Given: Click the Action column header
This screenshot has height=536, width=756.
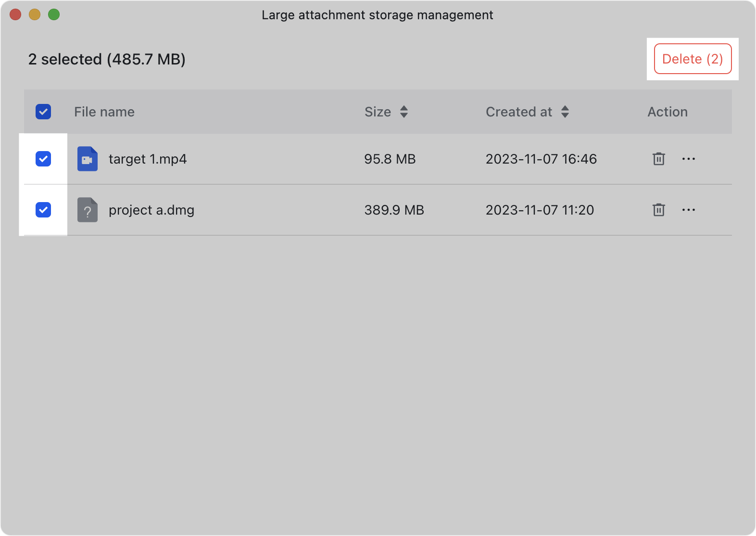Looking at the screenshot, I should pos(668,112).
